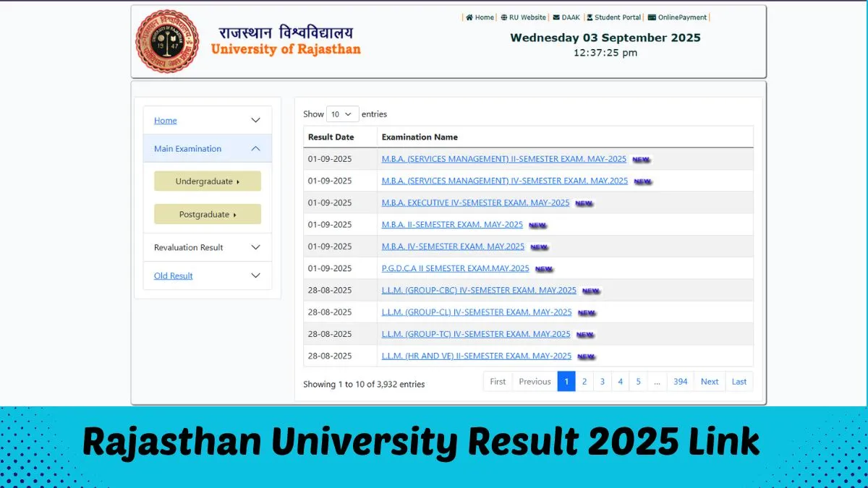Open L.L.M. (Group-CBC) IV-Semester result
The width and height of the screenshot is (868, 488).
click(479, 290)
